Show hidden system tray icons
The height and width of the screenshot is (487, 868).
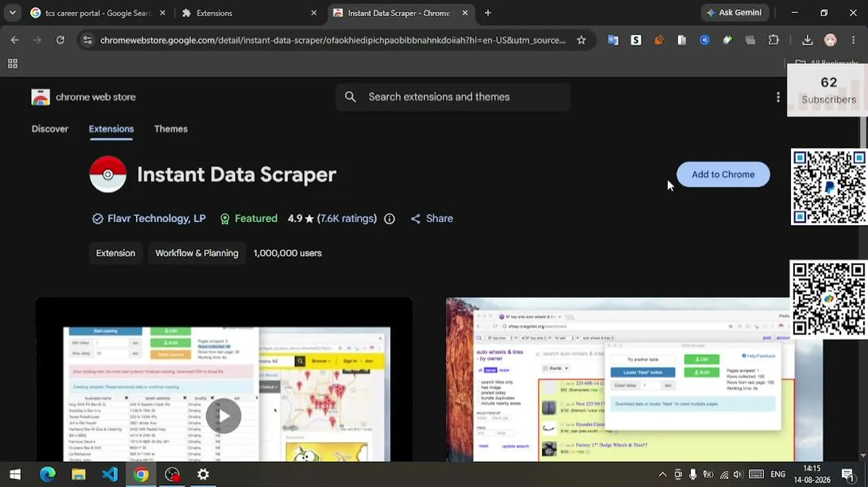tap(662, 474)
